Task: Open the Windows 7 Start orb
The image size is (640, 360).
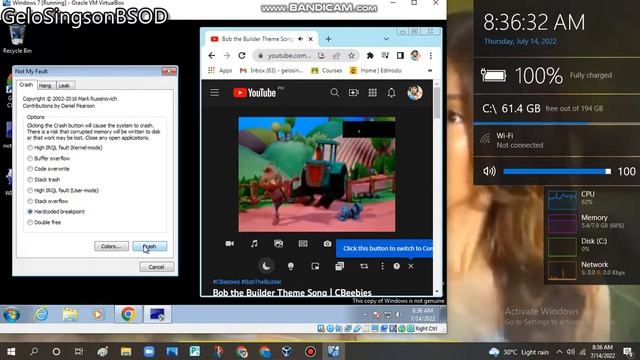Action: click(x=11, y=315)
